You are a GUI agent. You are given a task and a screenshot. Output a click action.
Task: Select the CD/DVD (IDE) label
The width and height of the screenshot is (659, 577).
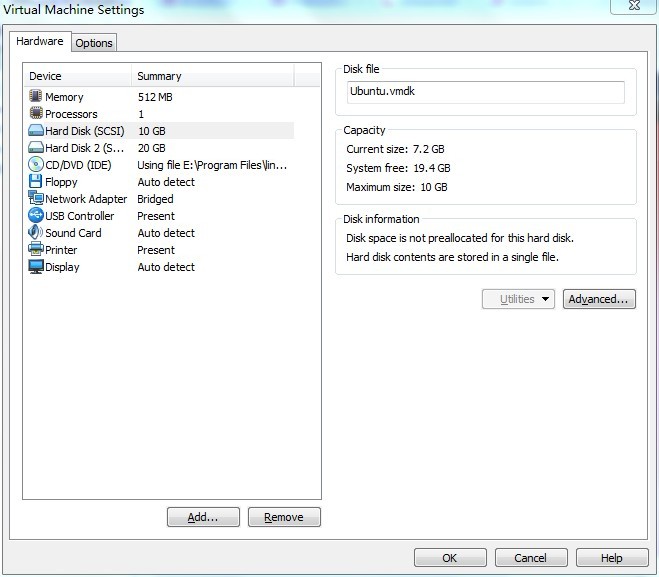(78, 165)
